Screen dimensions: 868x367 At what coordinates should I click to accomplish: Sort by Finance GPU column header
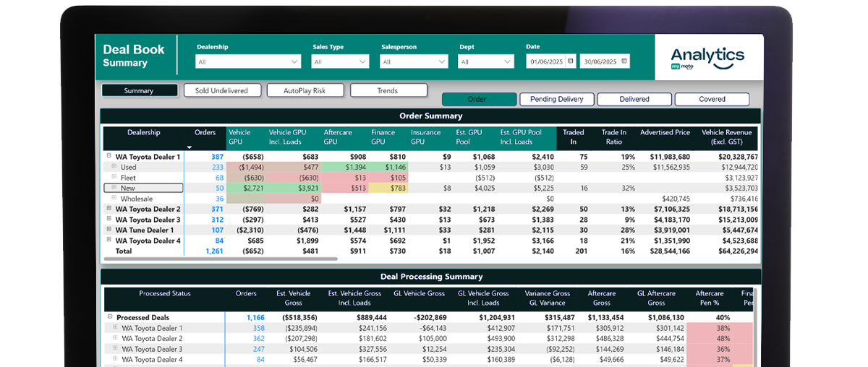click(x=383, y=137)
